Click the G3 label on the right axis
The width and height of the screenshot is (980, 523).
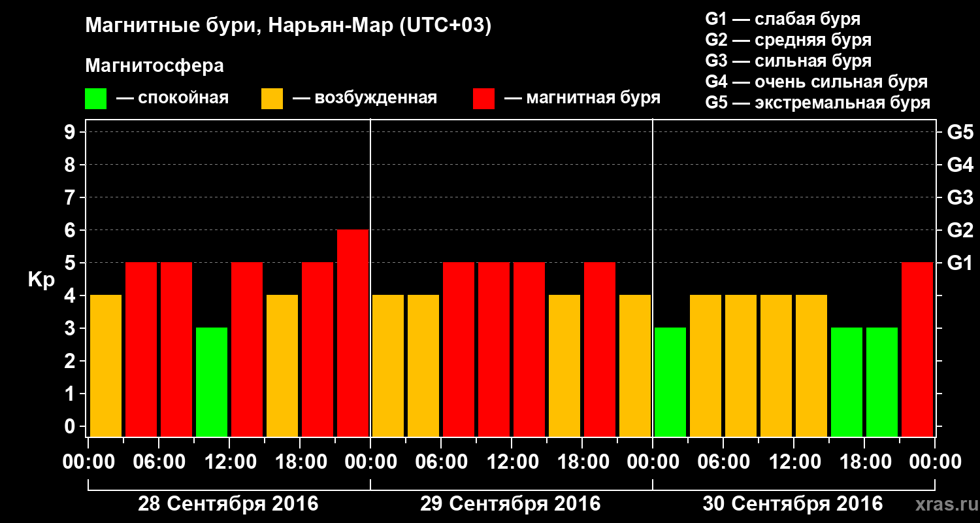tap(960, 197)
